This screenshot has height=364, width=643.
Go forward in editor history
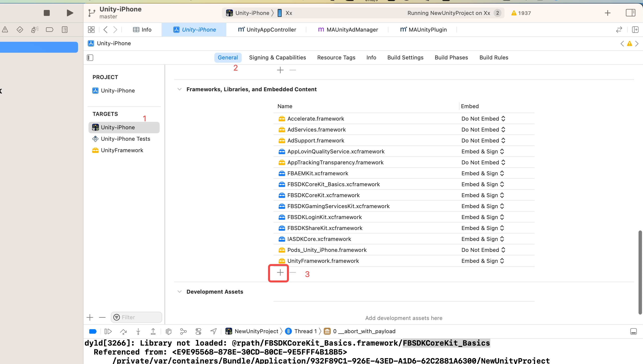115,30
